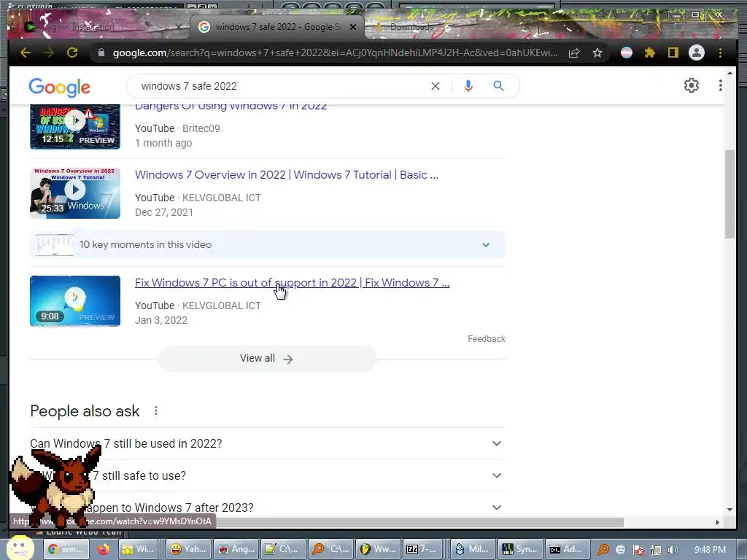
Task: Play the 9:08 Fix Windows 7 thumbnail
Action: [x=75, y=301]
